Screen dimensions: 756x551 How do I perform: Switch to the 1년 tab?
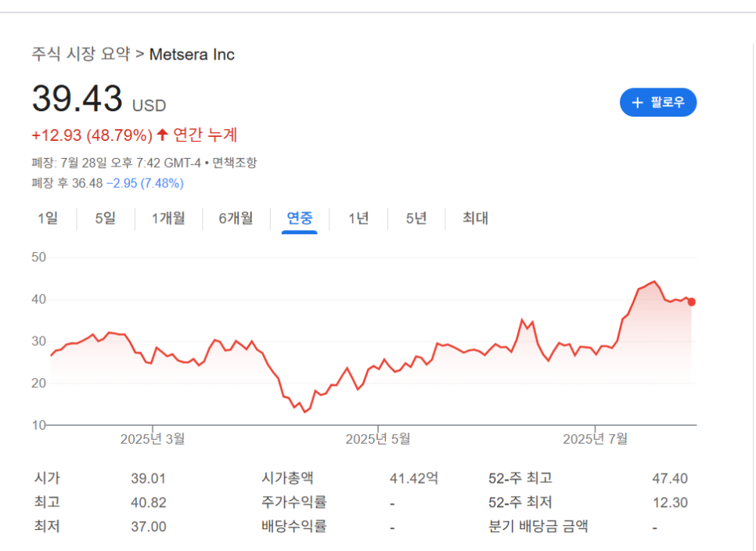click(x=358, y=218)
